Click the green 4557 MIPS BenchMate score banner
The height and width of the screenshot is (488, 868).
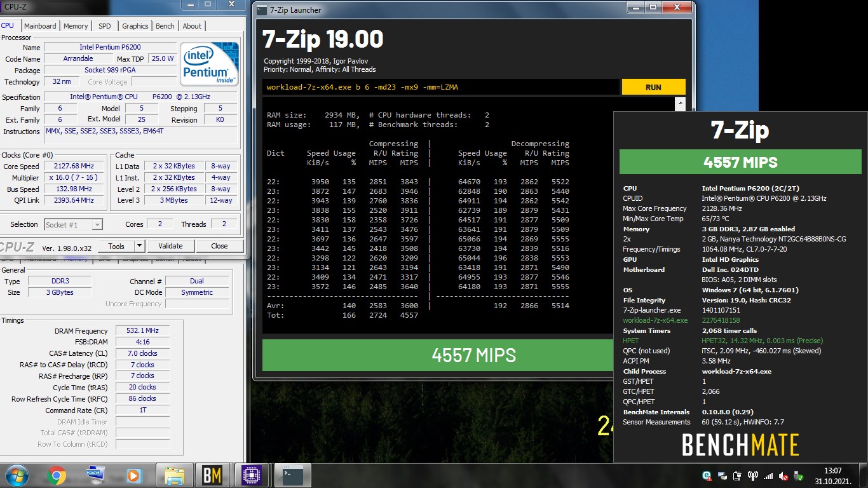(x=740, y=162)
